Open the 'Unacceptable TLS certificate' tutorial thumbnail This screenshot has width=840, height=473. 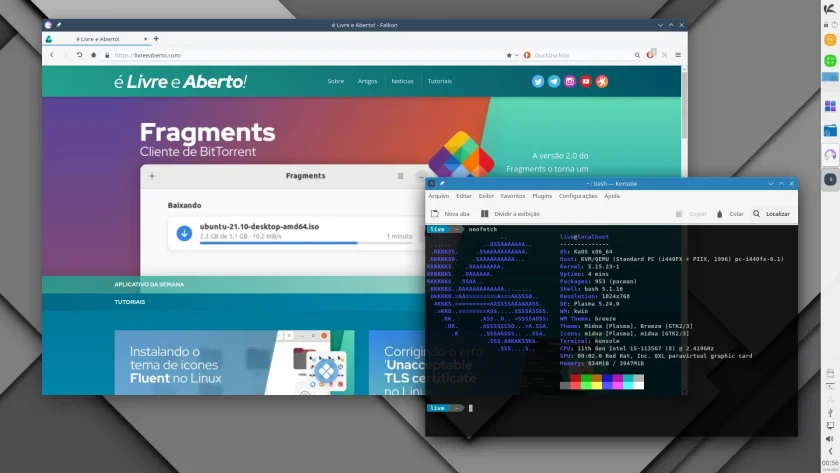397,363
